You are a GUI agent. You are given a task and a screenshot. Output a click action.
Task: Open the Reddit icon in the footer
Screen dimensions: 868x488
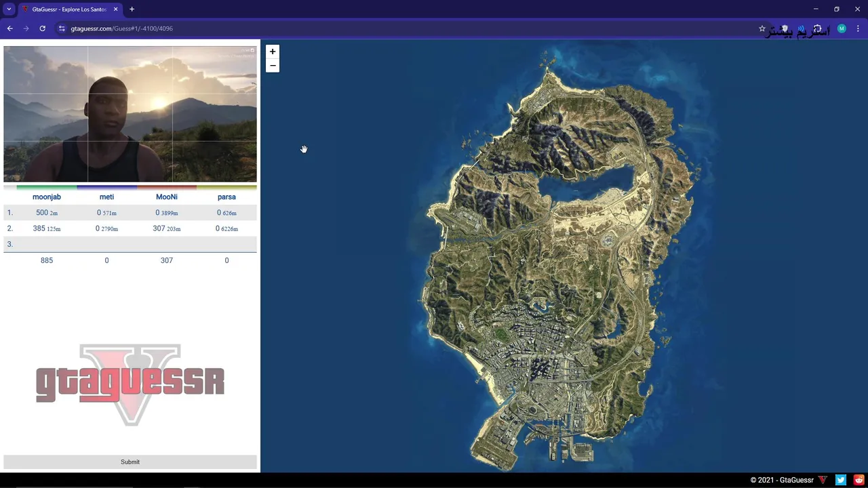coord(859,480)
